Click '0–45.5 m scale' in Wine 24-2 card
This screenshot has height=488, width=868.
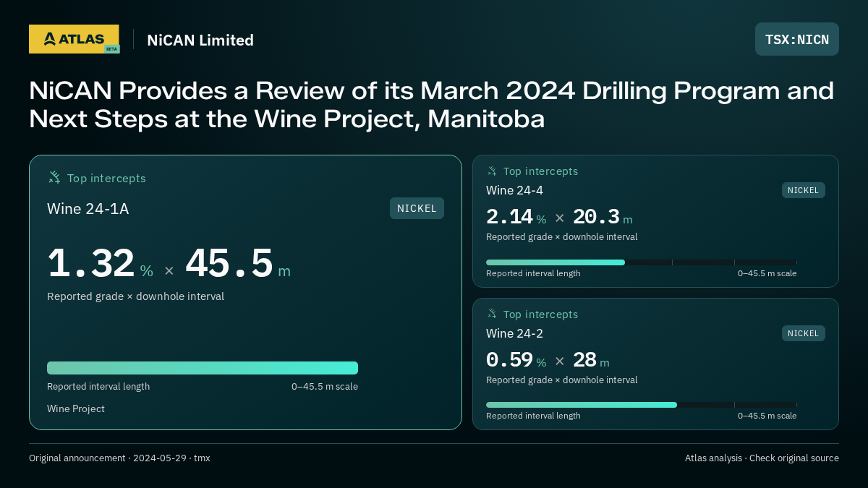[x=767, y=416]
